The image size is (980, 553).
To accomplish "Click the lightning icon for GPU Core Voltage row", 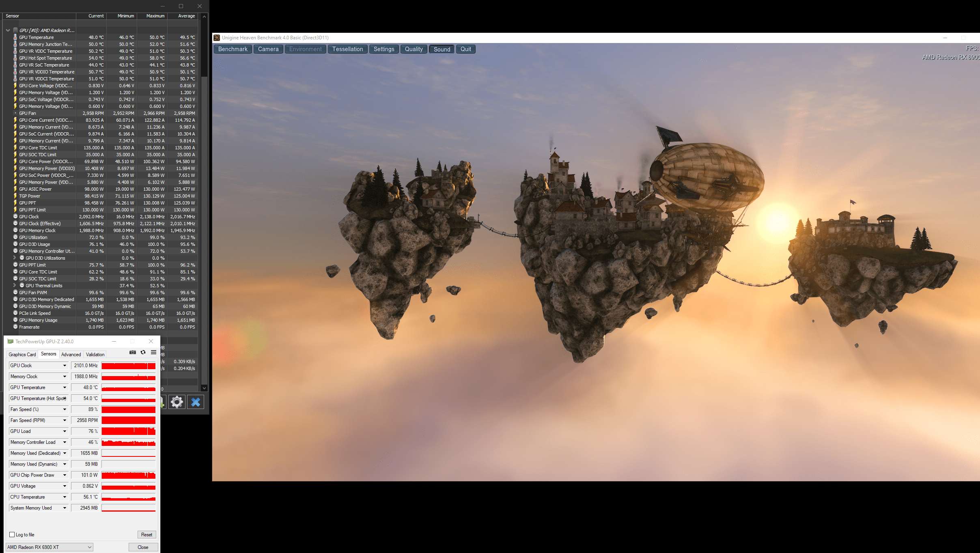I will point(15,86).
